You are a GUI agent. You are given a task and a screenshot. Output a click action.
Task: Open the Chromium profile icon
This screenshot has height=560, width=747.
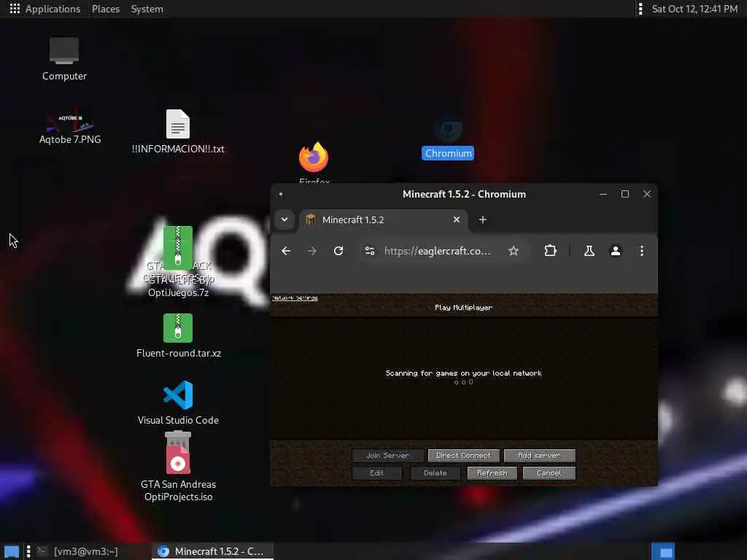[x=616, y=251]
